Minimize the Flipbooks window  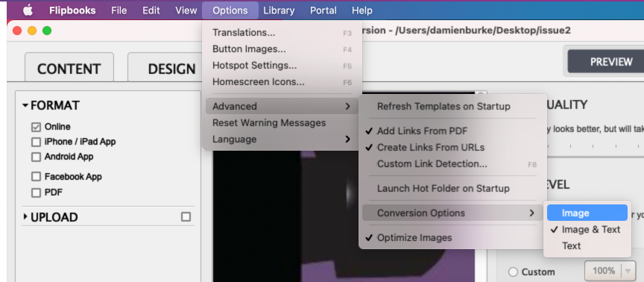coord(32,31)
